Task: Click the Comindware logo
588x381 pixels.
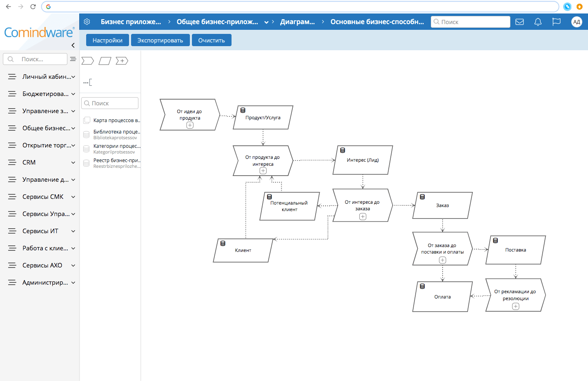Action: [39, 32]
